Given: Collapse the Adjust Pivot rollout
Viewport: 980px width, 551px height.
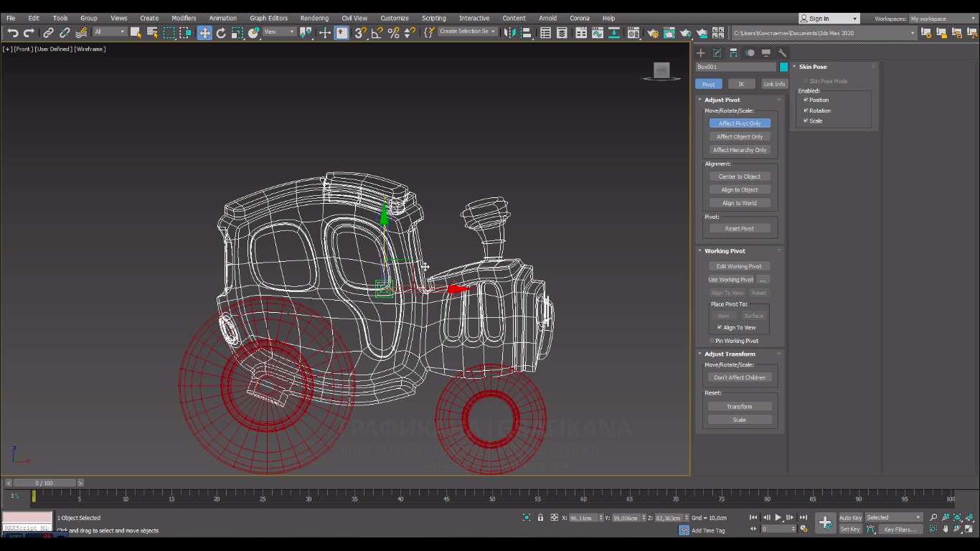Looking at the screenshot, I should pyautogui.click(x=722, y=100).
